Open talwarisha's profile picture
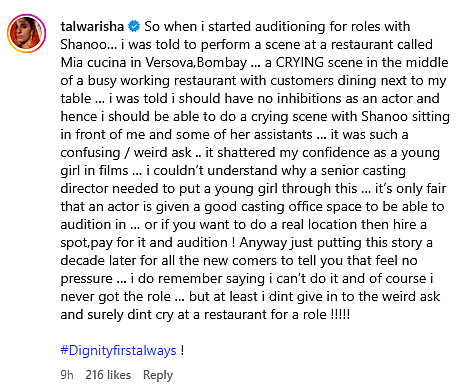The height and width of the screenshot is (390, 465). click(26, 33)
